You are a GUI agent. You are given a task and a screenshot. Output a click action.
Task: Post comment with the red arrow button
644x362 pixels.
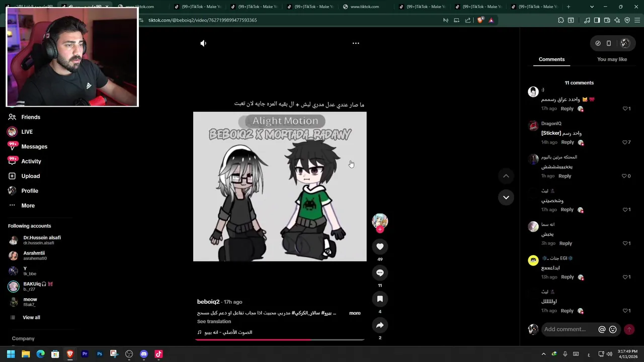tap(629, 329)
